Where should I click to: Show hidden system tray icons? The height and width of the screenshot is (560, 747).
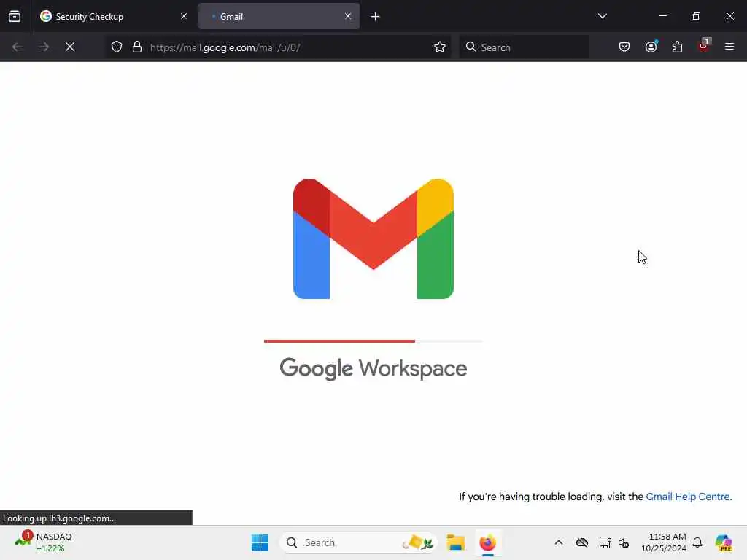(x=559, y=542)
